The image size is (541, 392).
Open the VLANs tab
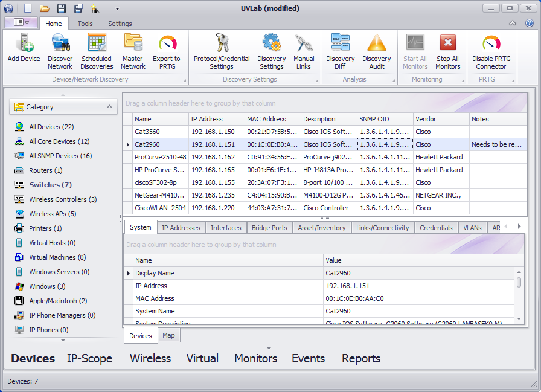(472, 228)
